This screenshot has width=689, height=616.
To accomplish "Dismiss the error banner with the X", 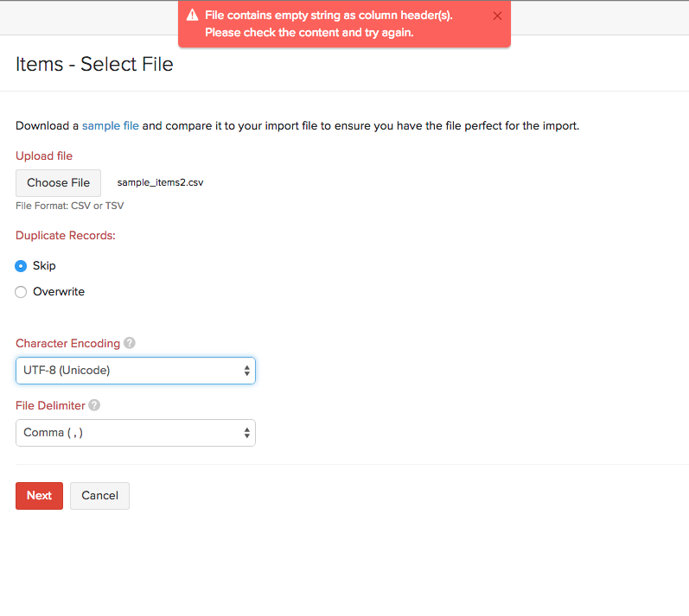I will click(x=497, y=16).
